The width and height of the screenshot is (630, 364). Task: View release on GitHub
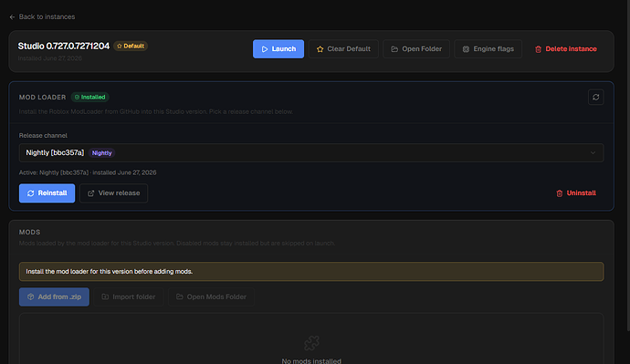tap(114, 193)
